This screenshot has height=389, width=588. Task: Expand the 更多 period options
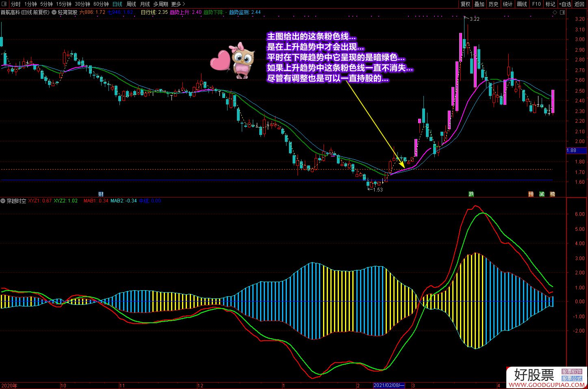pos(178,4)
